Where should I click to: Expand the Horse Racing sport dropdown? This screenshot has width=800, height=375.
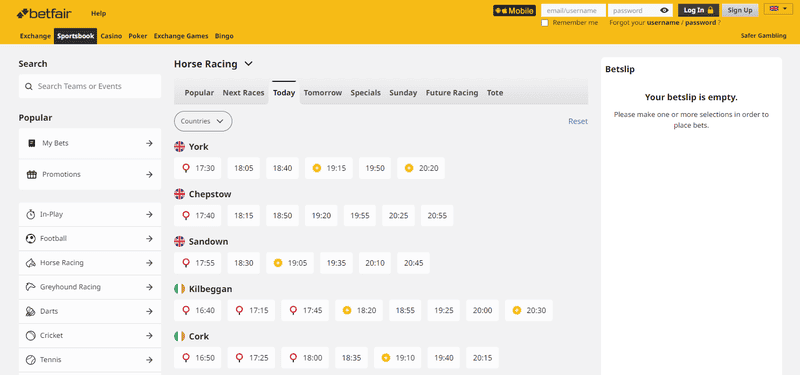[248, 64]
